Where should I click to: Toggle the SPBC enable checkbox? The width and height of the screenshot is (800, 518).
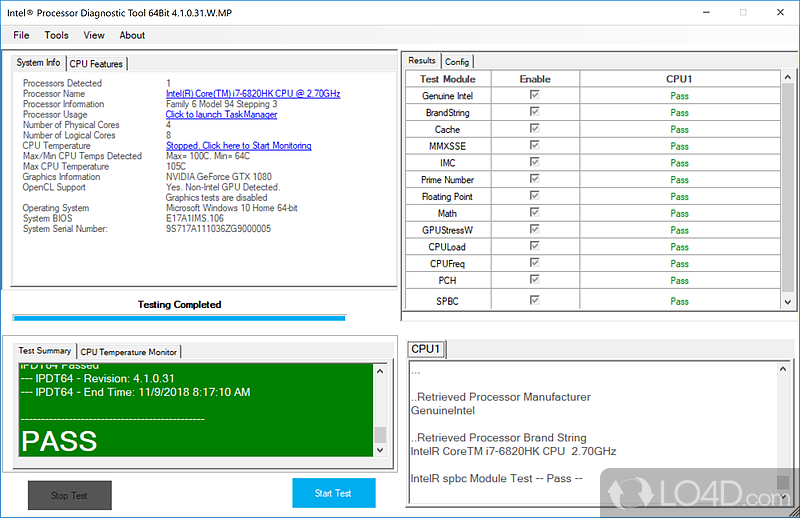535,300
